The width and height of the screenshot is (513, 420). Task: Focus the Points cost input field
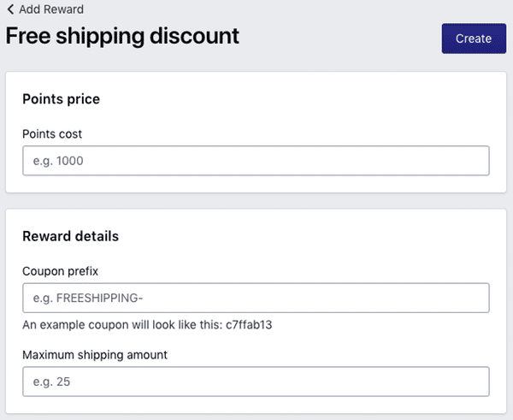click(256, 161)
